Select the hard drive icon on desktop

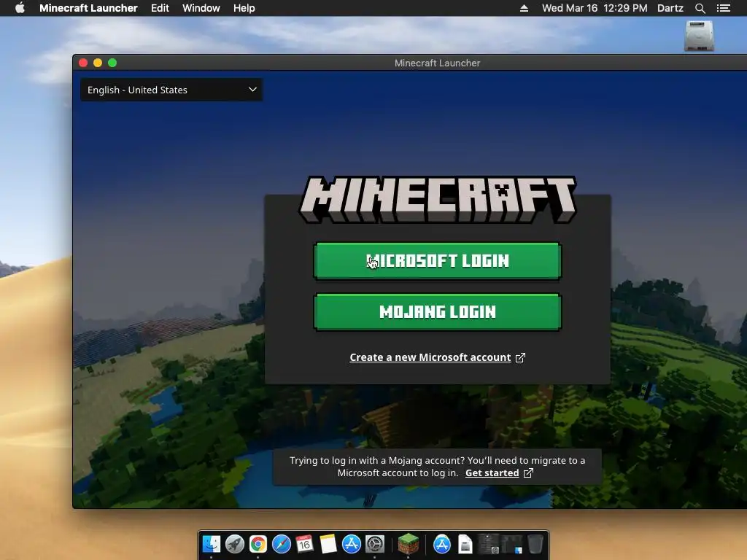point(698,36)
